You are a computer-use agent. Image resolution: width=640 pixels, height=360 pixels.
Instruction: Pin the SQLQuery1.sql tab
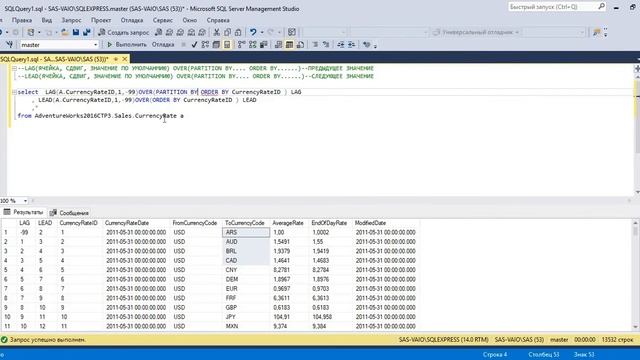click(x=116, y=59)
